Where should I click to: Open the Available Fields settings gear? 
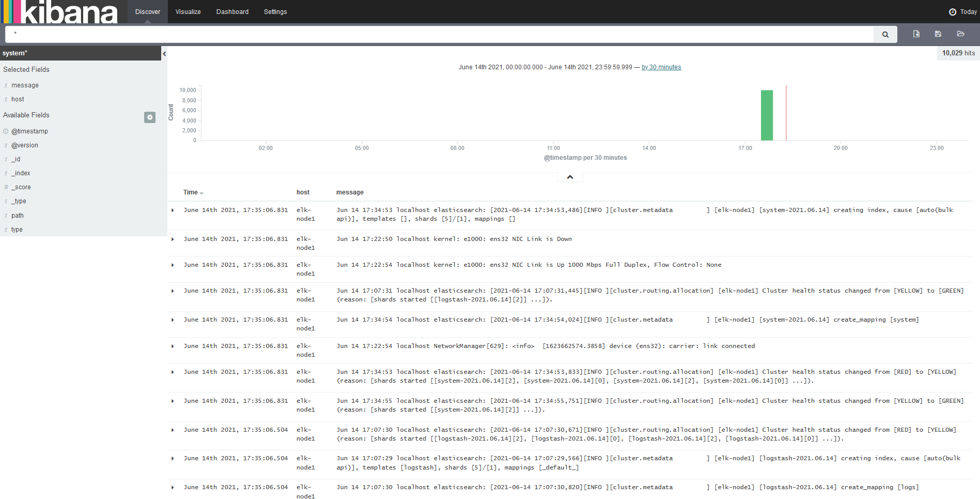(x=150, y=117)
